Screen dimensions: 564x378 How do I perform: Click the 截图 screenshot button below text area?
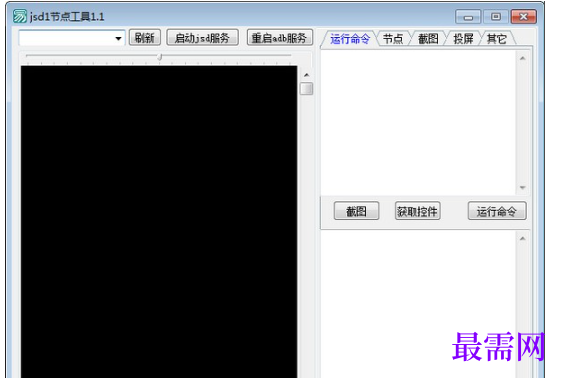356,211
